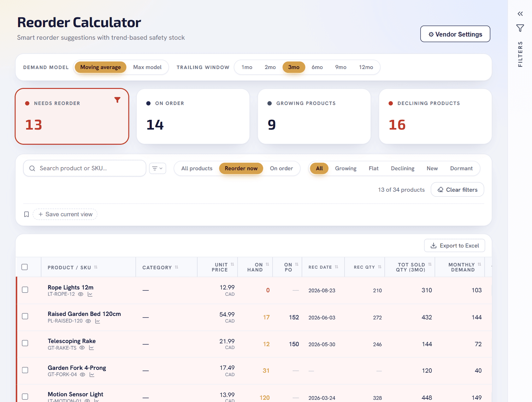Viewport: 532px width, 402px height.
Task: Open the funnel filter icon in sidebar
Action: [x=520, y=28]
